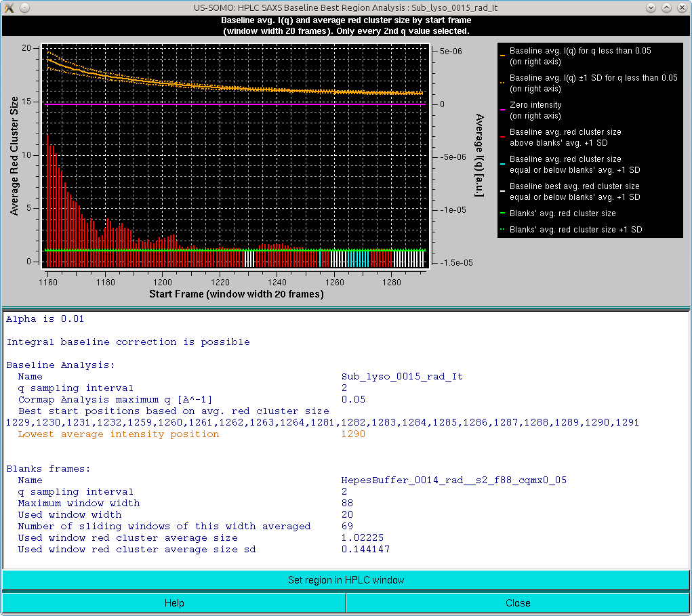This screenshot has width=692, height=616.
Task: Select the white best avg. cluster legend marker
Action: [x=503, y=191]
